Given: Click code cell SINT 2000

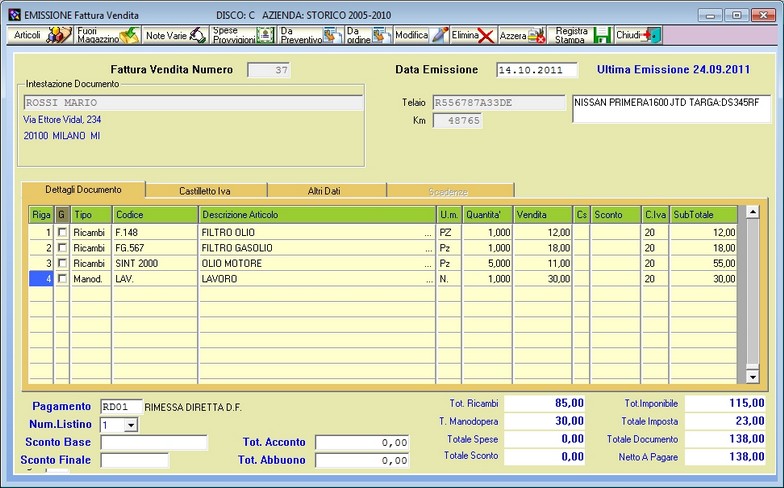Looking at the screenshot, I should coord(155,264).
